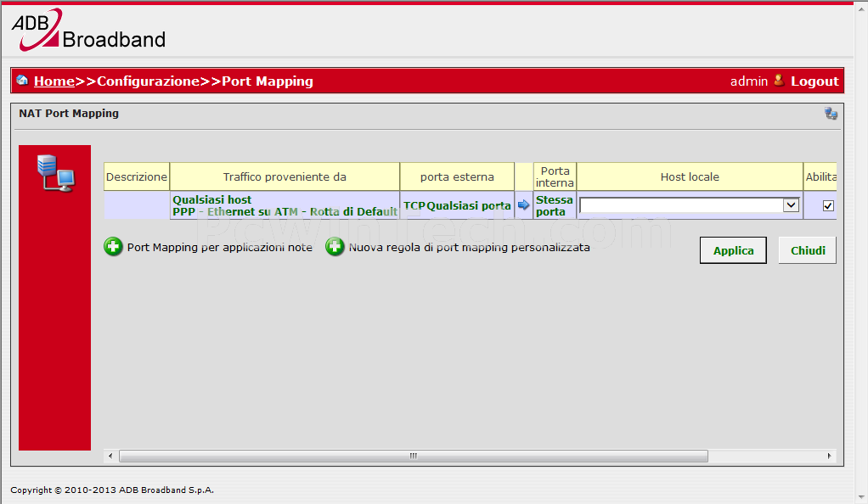868x504 pixels.
Task: Click the 'Qualsiasi host' cell text
Action: tap(212, 199)
